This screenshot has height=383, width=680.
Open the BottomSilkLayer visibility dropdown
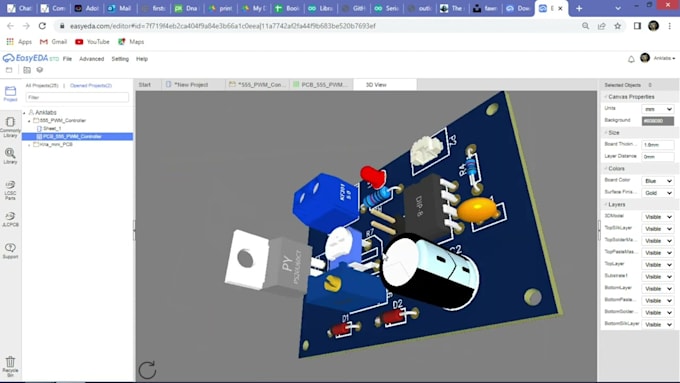tap(658, 324)
